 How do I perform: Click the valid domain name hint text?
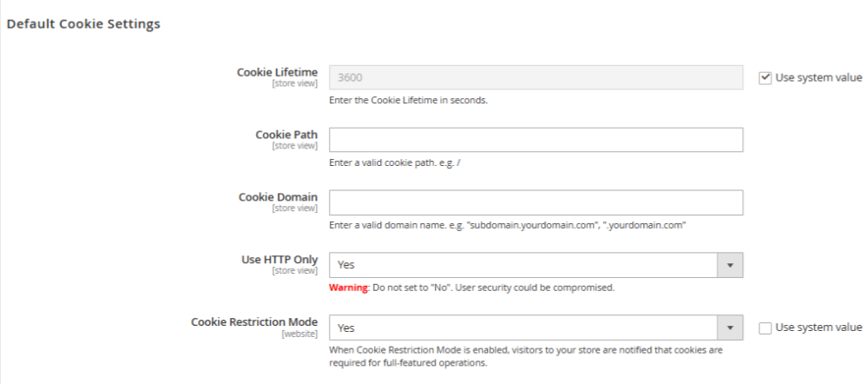coord(508,225)
